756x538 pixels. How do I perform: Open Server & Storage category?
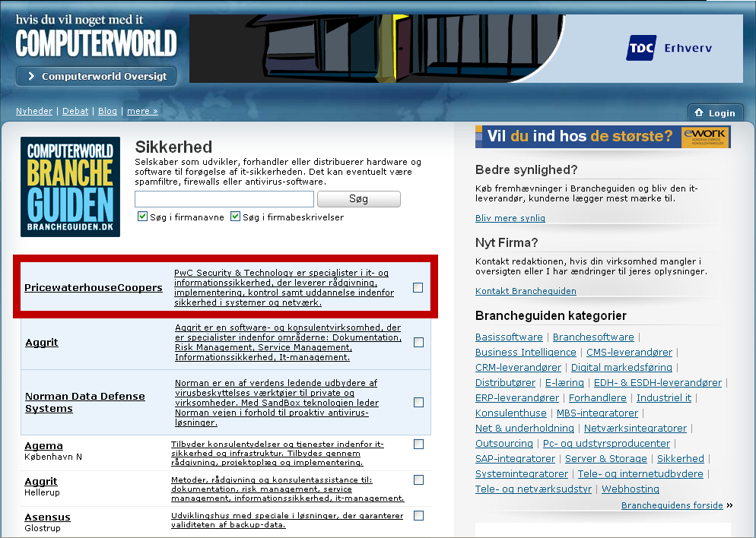point(606,458)
